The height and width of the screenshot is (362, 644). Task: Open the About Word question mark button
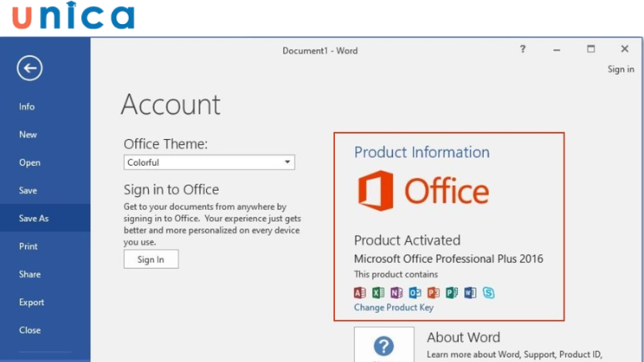click(384, 346)
